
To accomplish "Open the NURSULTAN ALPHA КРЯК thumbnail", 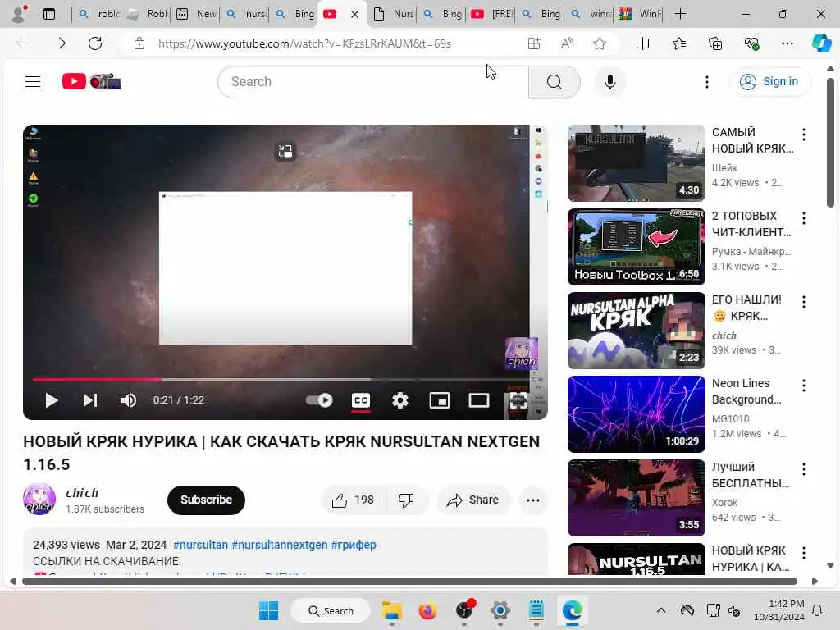I will click(636, 330).
